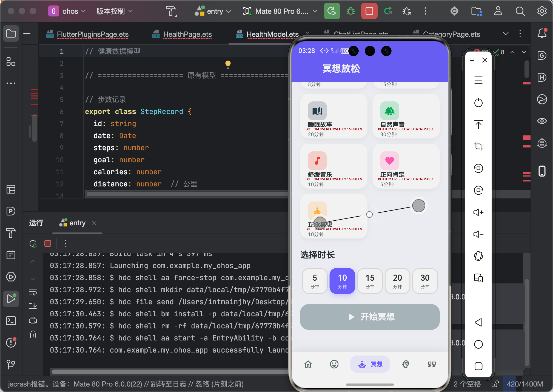Open the 自然声音 meditation card
Viewport: 553px width, 392px height.
406,116
